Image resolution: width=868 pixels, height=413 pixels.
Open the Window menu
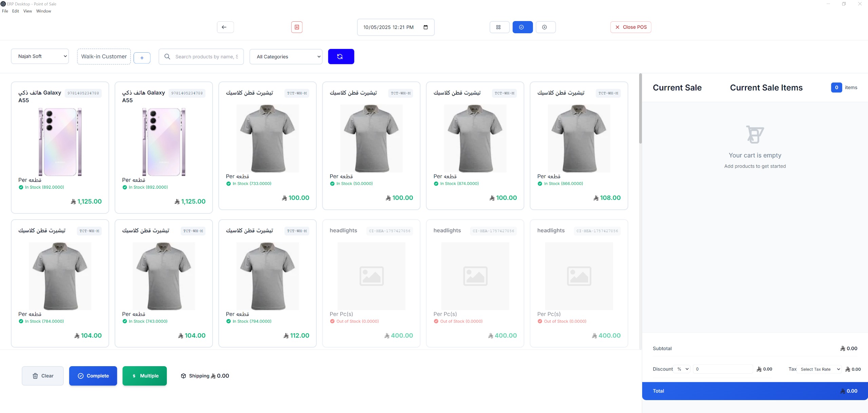pyautogui.click(x=43, y=11)
